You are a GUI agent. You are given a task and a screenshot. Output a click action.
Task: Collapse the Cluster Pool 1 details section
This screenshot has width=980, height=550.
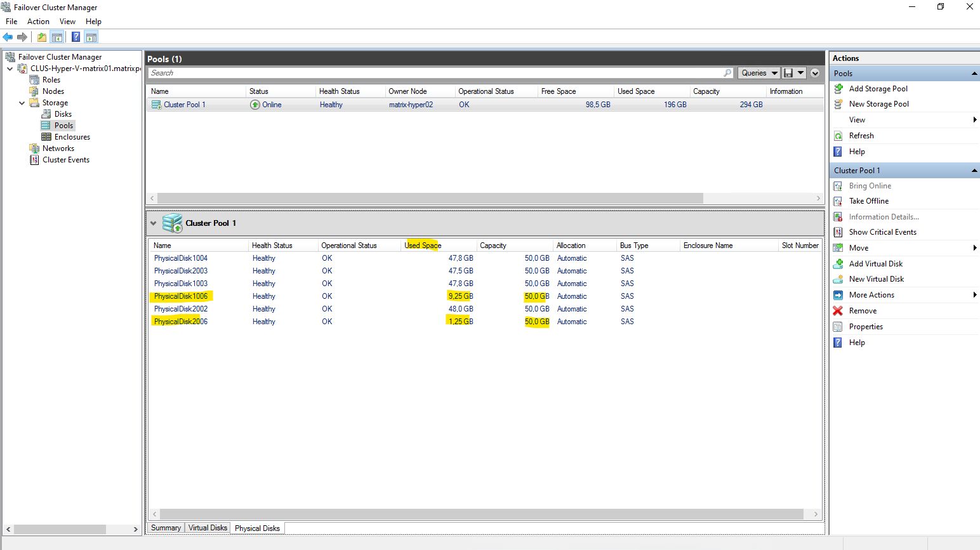[x=153, y=223]
